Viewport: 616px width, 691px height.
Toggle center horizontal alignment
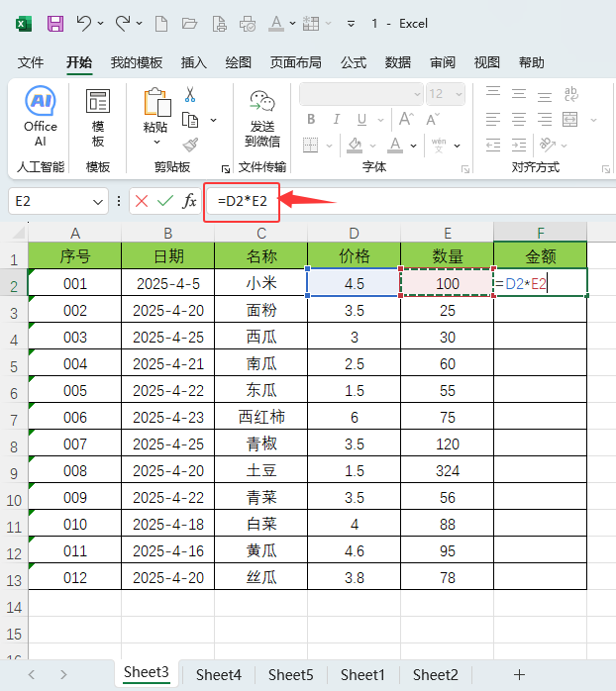[519, 120]
